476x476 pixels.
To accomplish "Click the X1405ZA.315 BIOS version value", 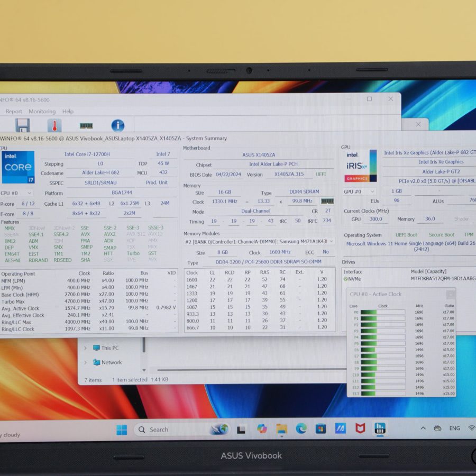I will pyautogui.click(x=289, y=174).
